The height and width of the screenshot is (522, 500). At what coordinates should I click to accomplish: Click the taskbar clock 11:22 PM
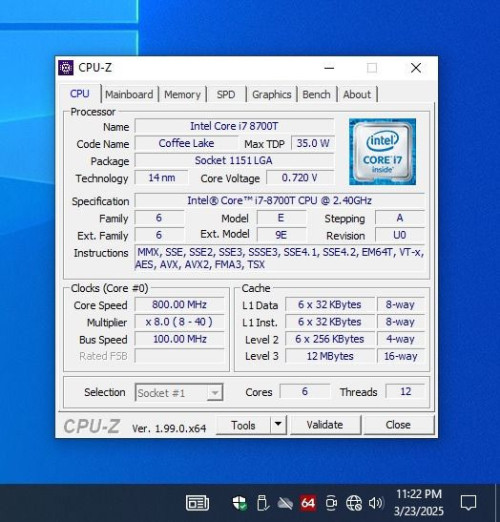[x=419, y=494]
